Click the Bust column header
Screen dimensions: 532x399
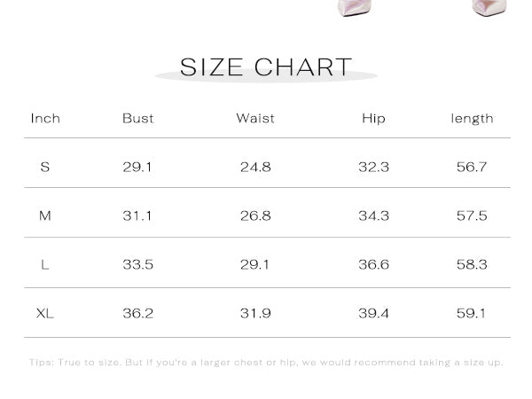137,119
